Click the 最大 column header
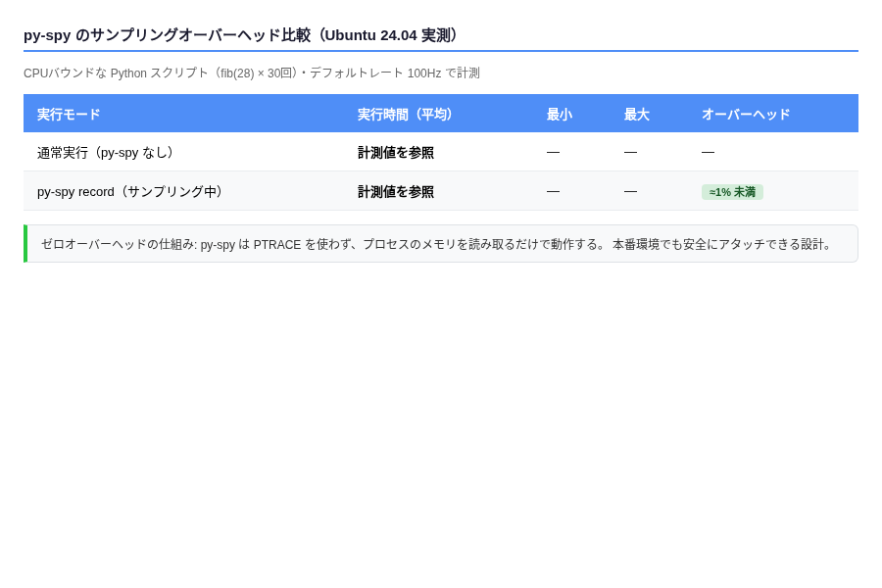This screenshot has width=882, height=588. pos(637,115)
